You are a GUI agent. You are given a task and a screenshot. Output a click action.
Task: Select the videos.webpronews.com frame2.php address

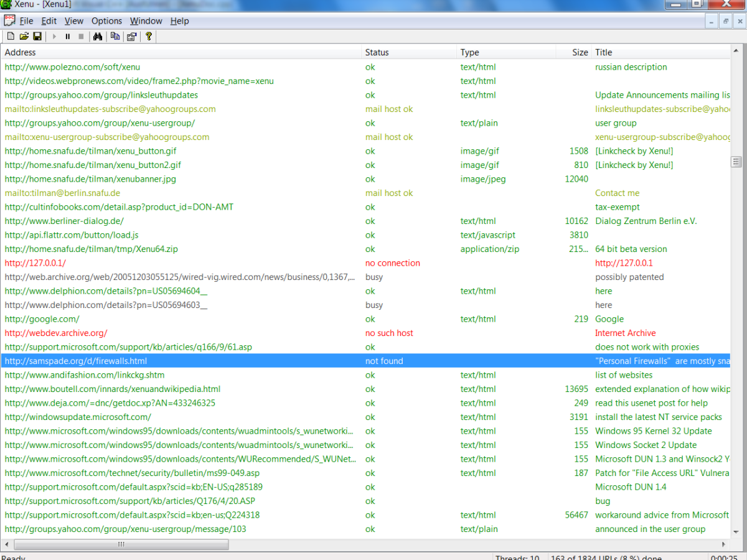(x=139, y=81)
